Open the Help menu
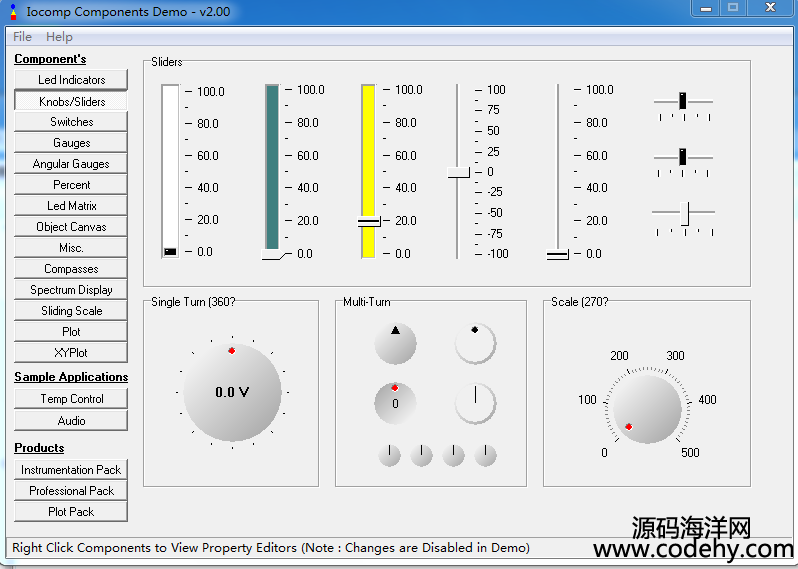798x569 pixels. click(x=59, y=37)
